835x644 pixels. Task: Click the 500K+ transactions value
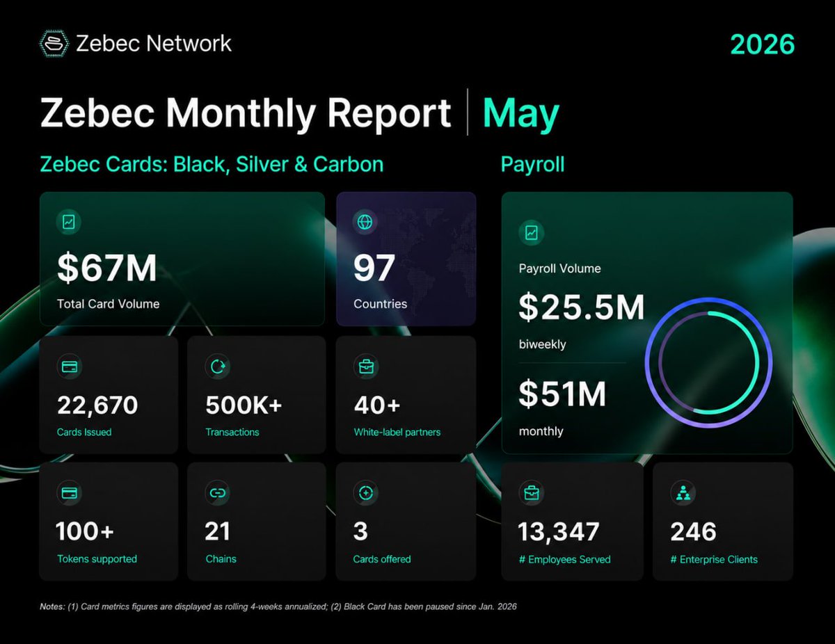(x=244, y=405)
